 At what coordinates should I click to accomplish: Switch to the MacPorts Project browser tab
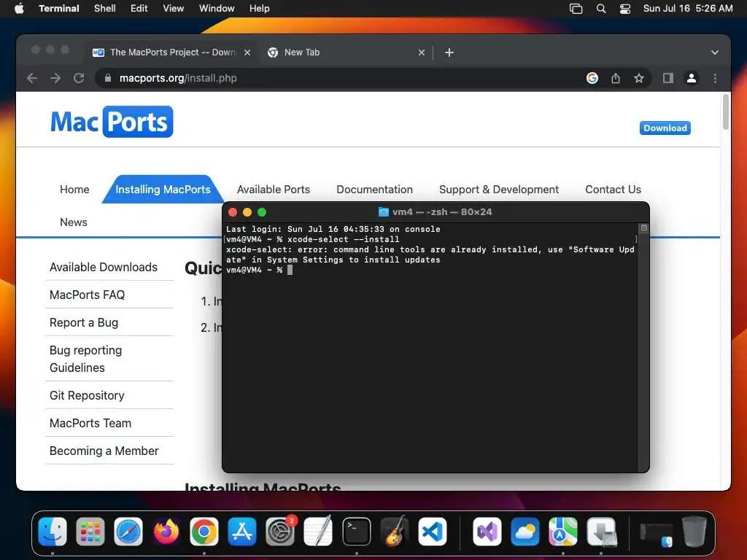click(x=171, y=52)
